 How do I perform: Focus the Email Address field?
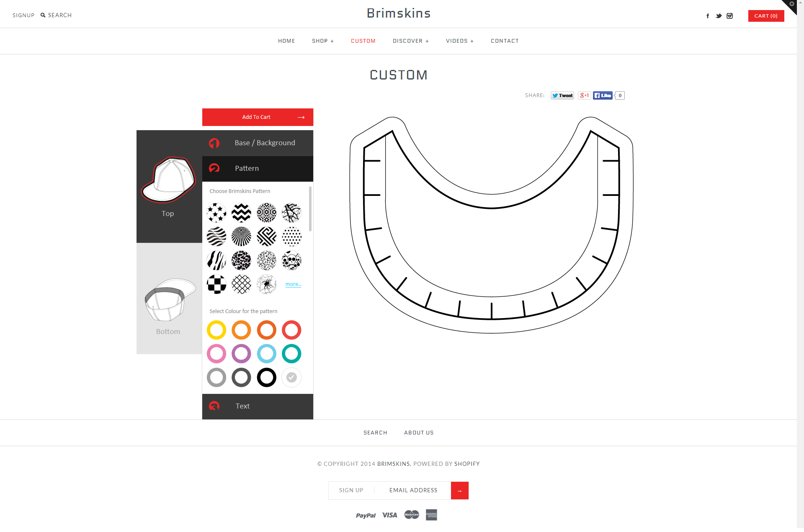click(x=413, y=491)
